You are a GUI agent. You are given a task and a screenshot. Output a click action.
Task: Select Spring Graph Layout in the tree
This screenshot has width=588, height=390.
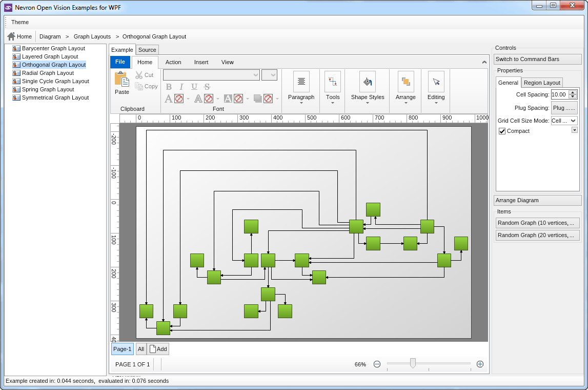tap(48, 89)
